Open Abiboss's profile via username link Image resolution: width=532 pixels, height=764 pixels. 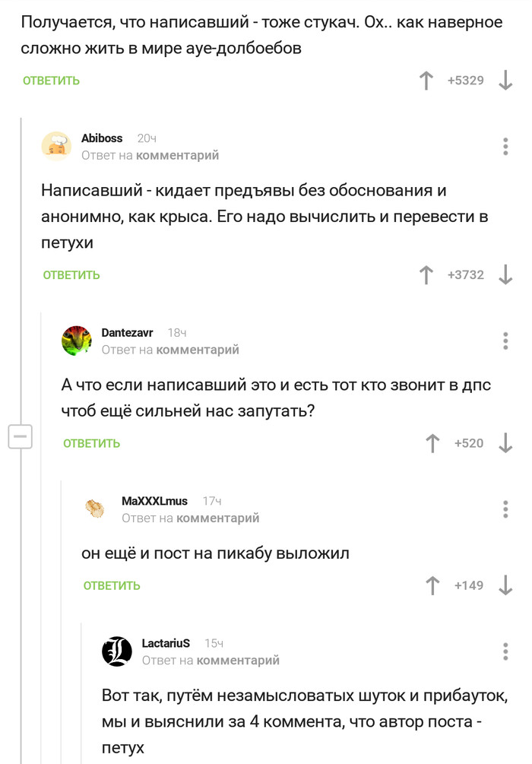click(x=102, y=138)
